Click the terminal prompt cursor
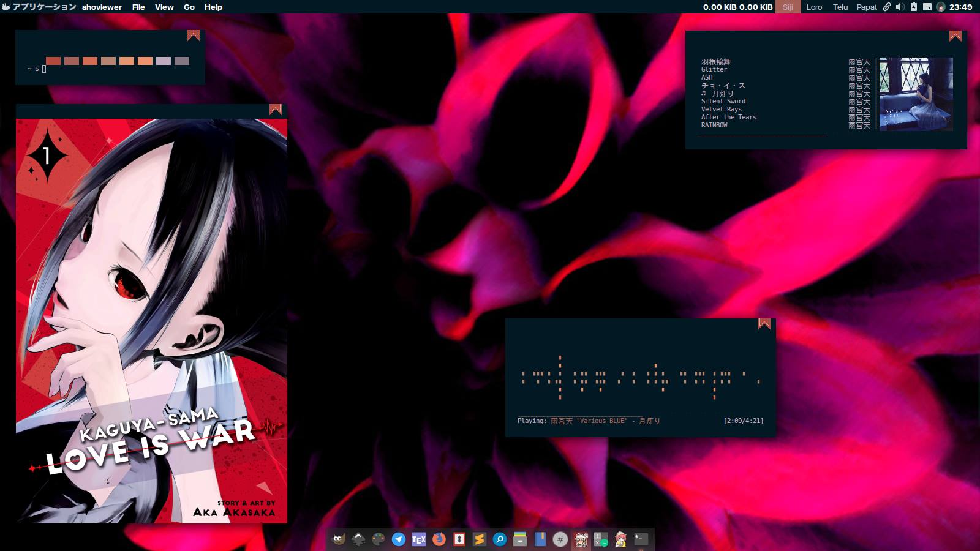 (44, 69)
